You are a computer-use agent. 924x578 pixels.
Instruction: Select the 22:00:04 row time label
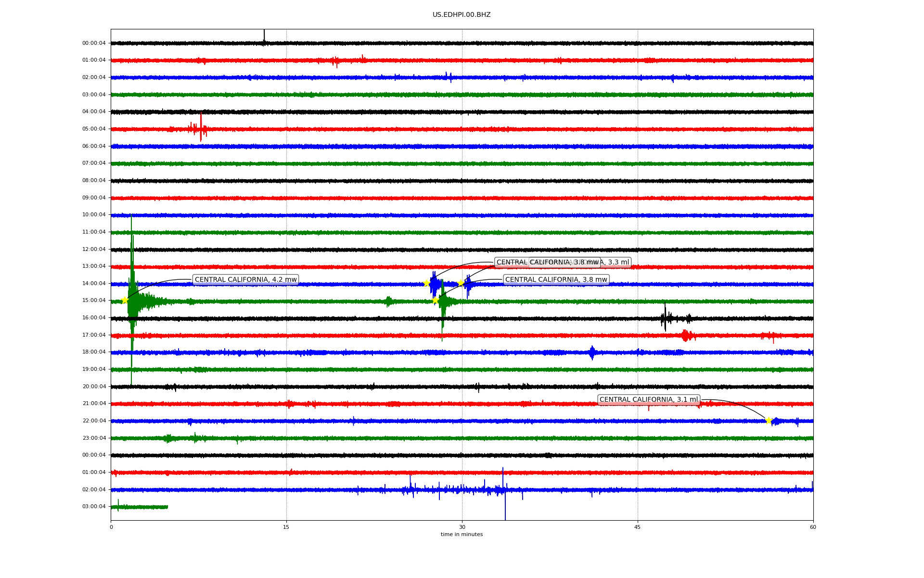click(x=94, y=421)
